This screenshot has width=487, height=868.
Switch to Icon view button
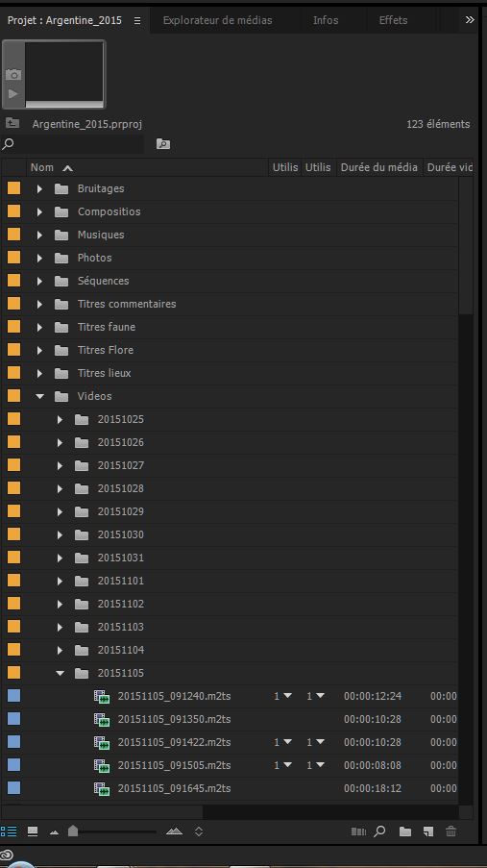(x=33, y=831)
